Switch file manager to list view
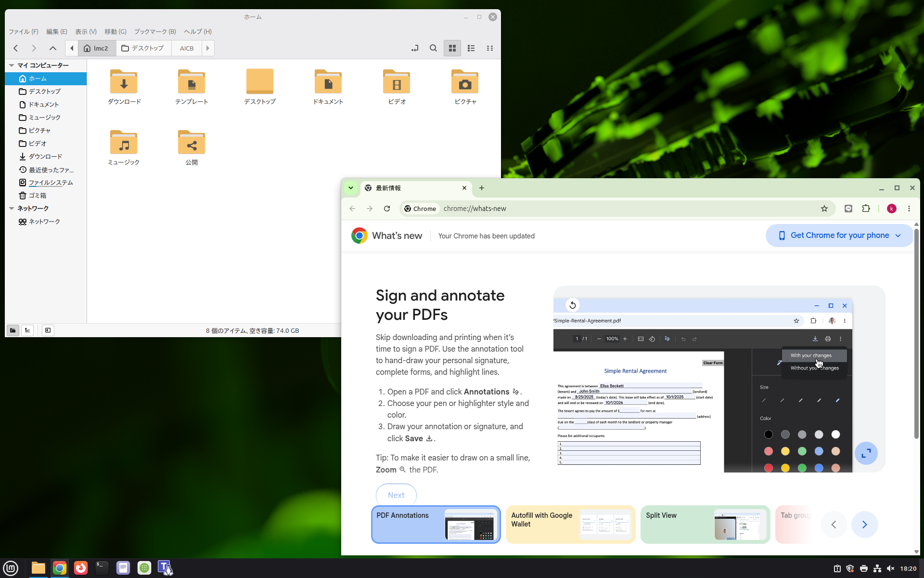Screen dimensions: 924x578 click(x=471, y=48)
